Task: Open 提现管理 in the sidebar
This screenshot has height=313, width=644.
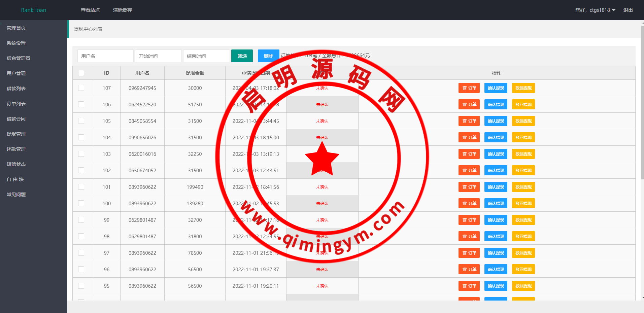Action: (16, 134)
